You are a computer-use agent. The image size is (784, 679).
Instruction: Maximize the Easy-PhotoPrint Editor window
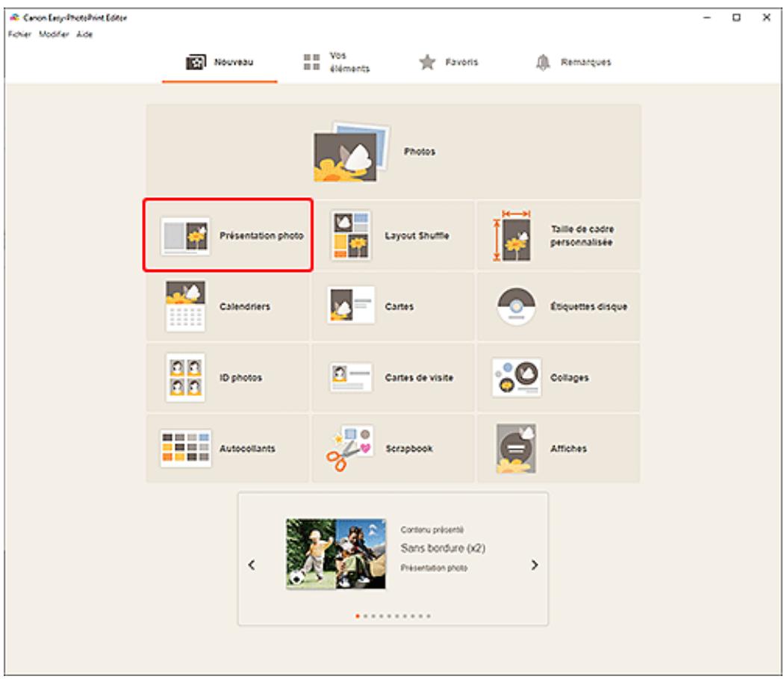click(x=736, y=17)
